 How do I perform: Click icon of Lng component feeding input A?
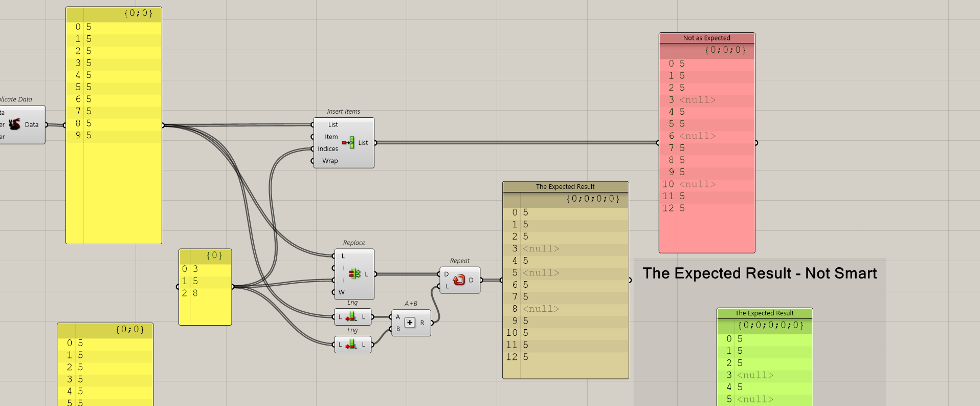pos(351,317)
